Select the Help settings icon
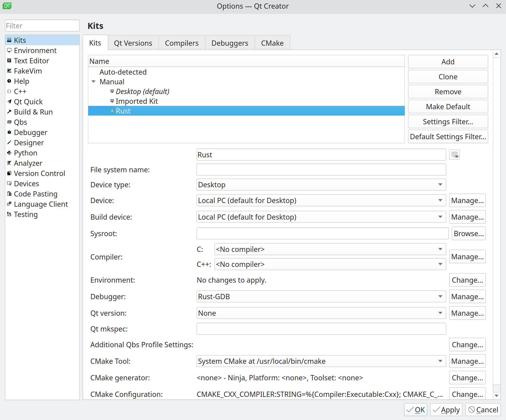Image resolution: width=506 pixels, height=420 pixels. [9, 81]
